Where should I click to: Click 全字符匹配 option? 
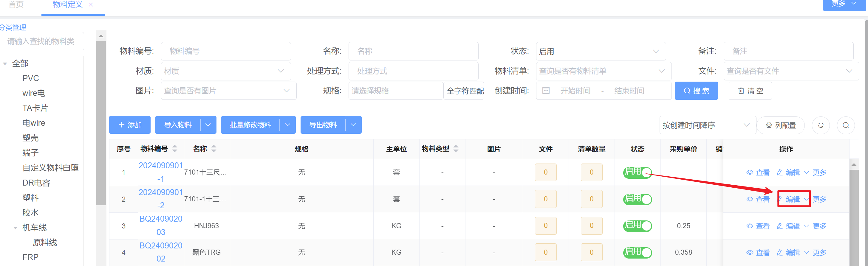tap(464, 91)
